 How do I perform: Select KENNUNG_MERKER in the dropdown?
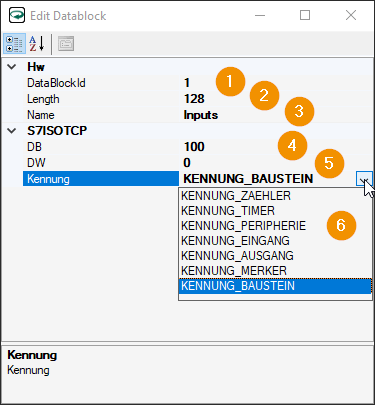pos(275,271)
